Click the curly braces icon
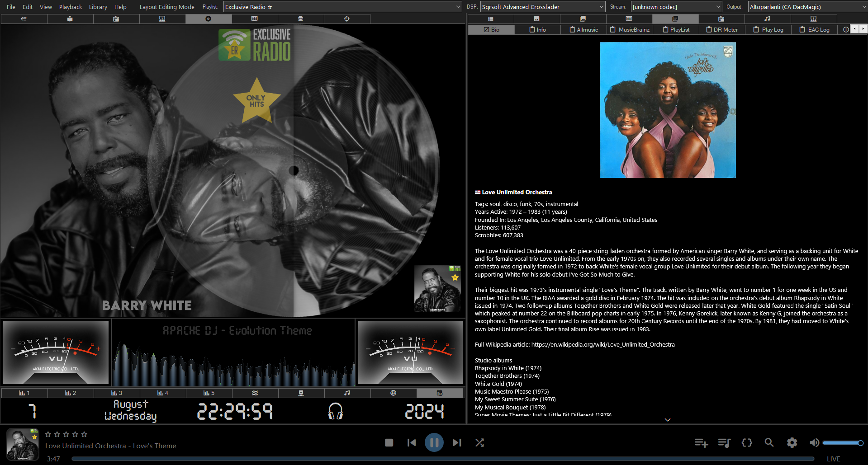 click(747, 443)
